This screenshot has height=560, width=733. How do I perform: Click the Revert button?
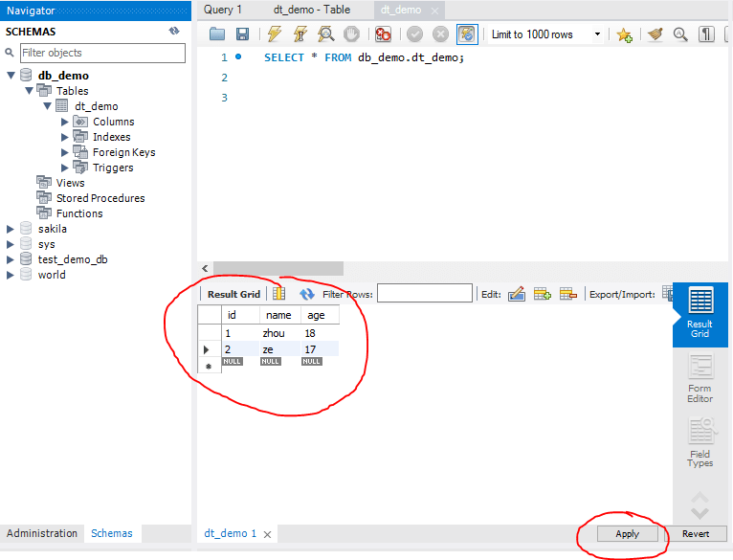pos(696,534)
